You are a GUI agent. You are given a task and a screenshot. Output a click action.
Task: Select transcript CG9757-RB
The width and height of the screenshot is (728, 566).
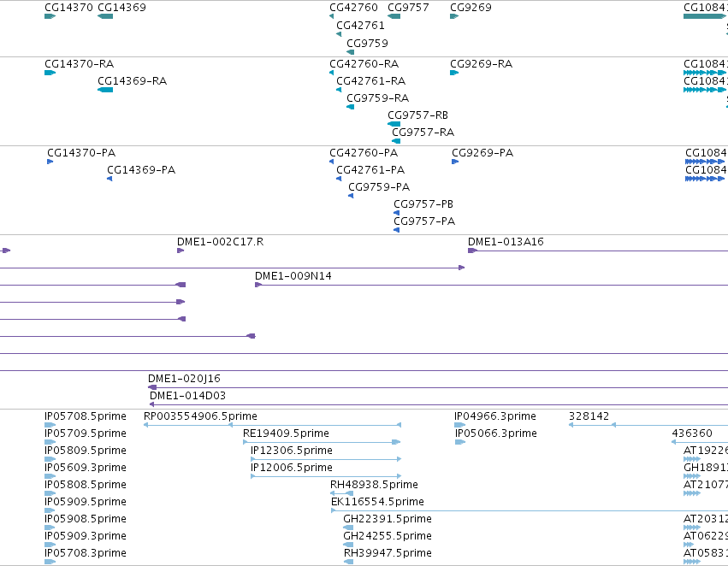click(x=394, y=124)
